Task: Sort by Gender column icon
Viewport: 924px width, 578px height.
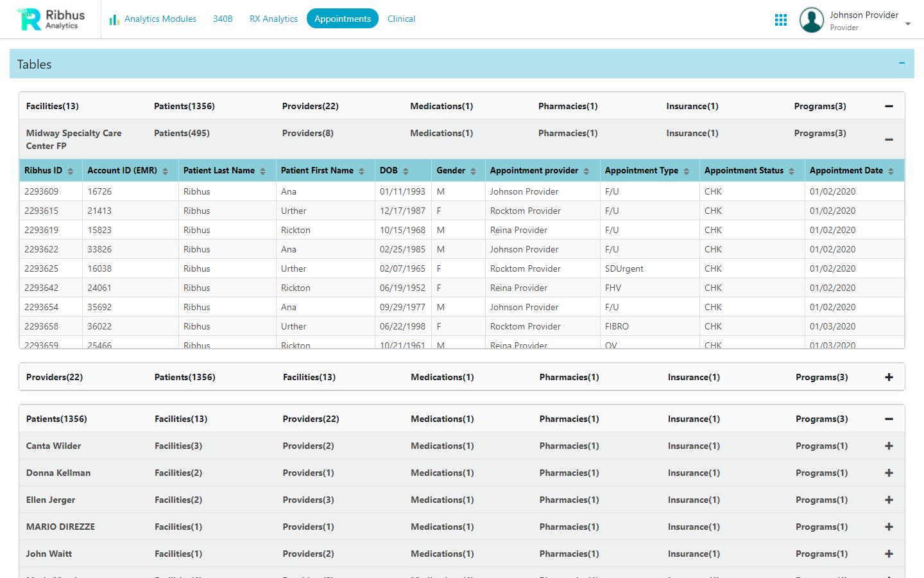Action: click(x=473, y=171)
